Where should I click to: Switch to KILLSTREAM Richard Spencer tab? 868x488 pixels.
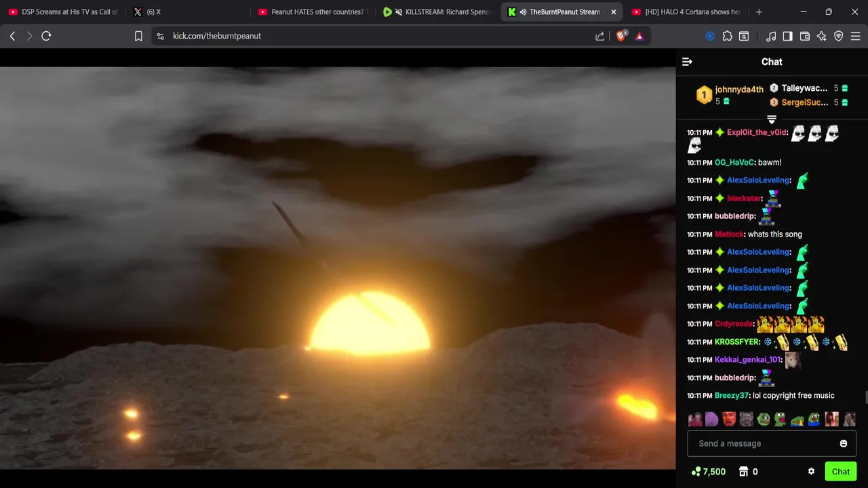437,12
